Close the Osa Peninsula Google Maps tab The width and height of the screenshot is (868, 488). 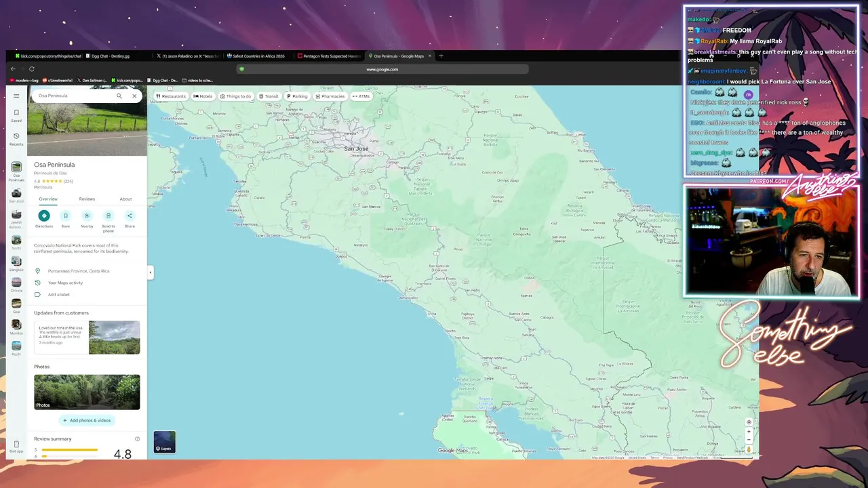(429, 56)
